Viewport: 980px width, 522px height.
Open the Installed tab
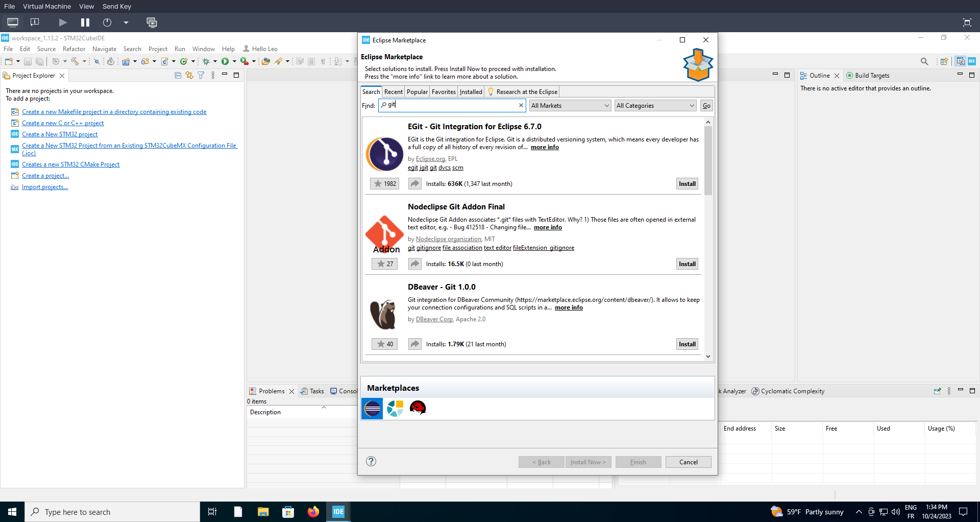471,92
